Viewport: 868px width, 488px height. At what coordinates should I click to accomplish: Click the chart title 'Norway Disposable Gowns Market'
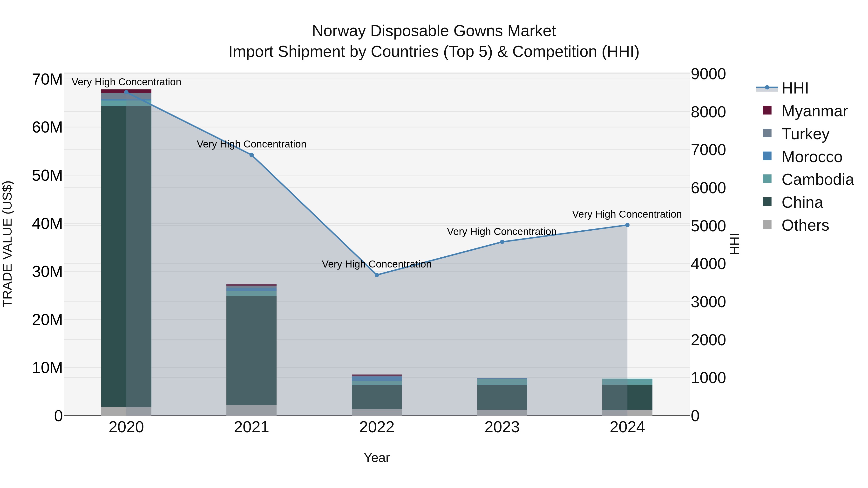[434, 31]
